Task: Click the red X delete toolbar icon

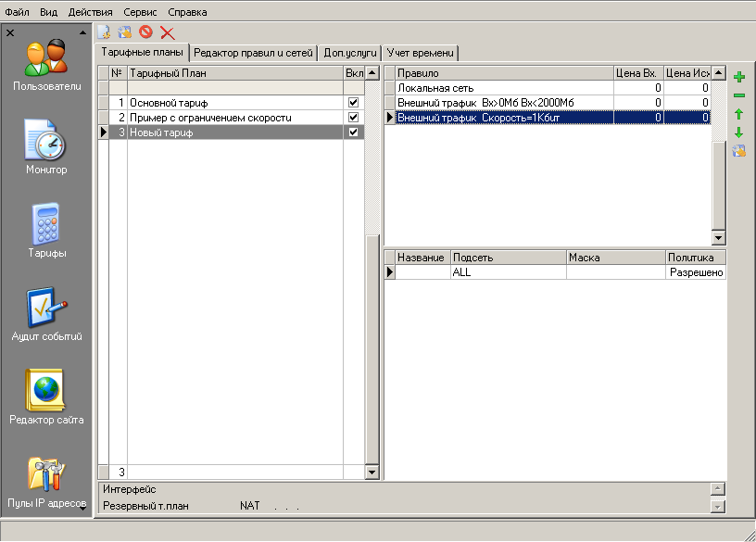Action: coord(168,32)
